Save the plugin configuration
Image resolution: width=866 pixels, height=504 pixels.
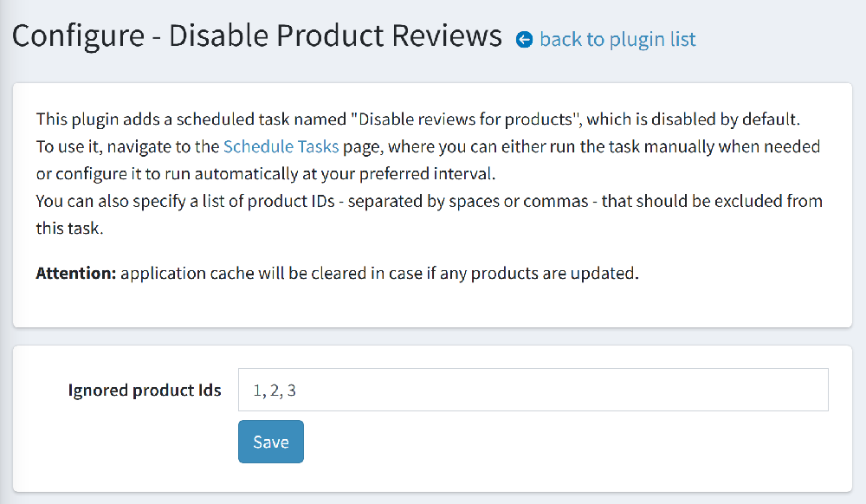(270, 442)
